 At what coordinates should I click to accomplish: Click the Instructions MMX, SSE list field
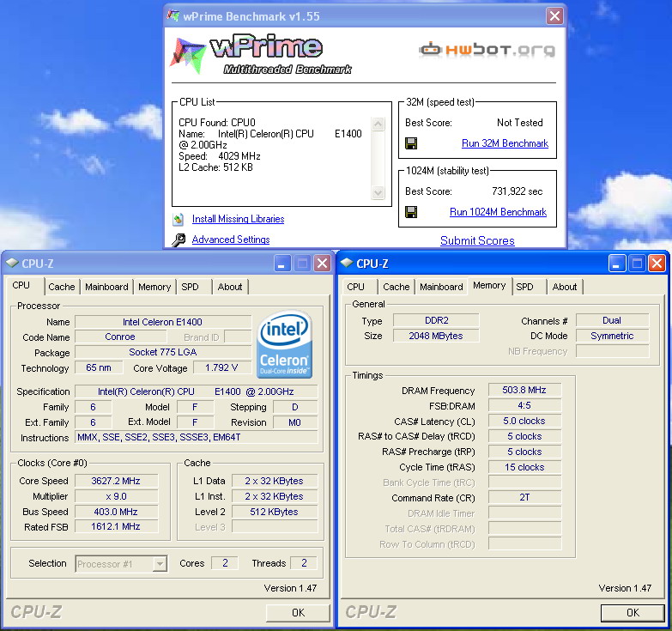[x=197, y=437]
